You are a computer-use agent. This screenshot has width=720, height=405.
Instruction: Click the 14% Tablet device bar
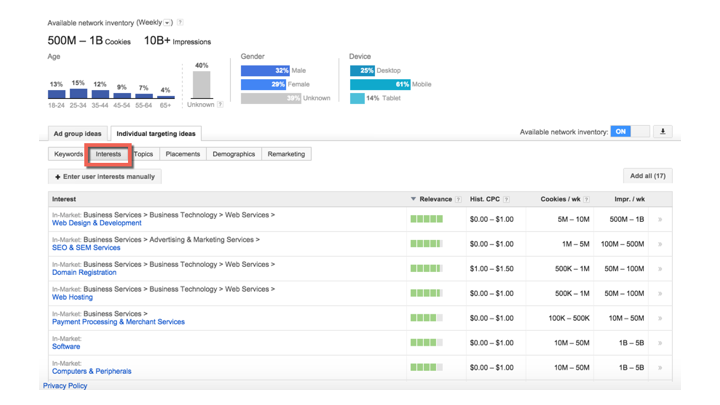point(357,98)
